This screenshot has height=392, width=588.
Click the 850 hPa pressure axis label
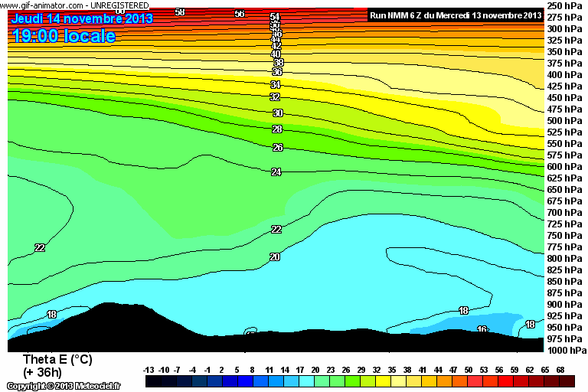click(564, 282)
